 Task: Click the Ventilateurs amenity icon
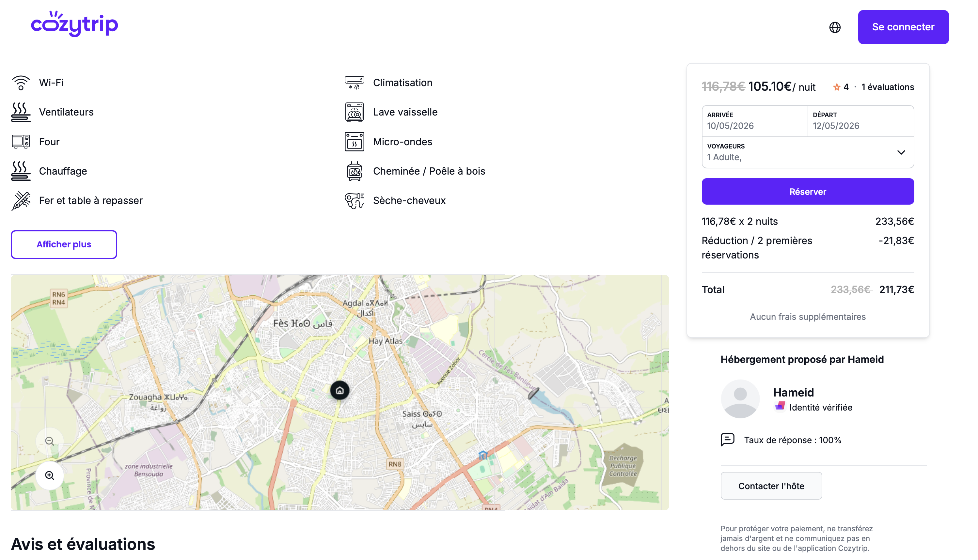point(21,112)
